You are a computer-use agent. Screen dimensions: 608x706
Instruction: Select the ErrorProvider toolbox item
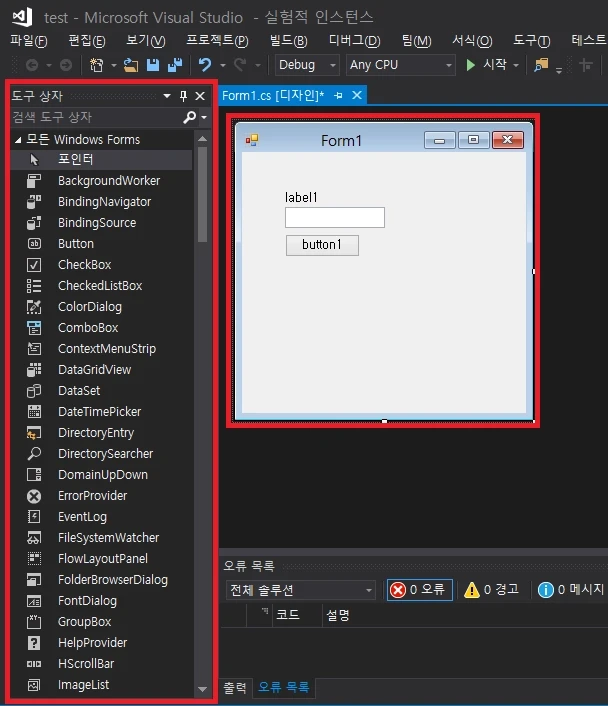[x=92, y=495]
